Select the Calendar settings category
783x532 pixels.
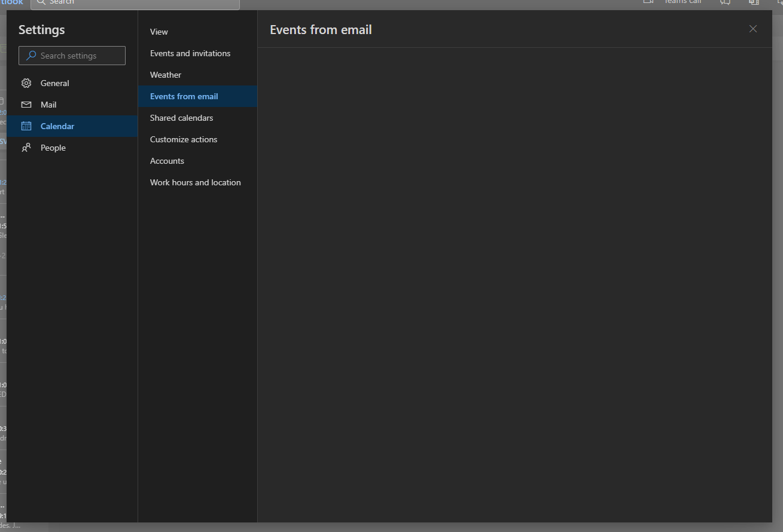tap(72, 126)
